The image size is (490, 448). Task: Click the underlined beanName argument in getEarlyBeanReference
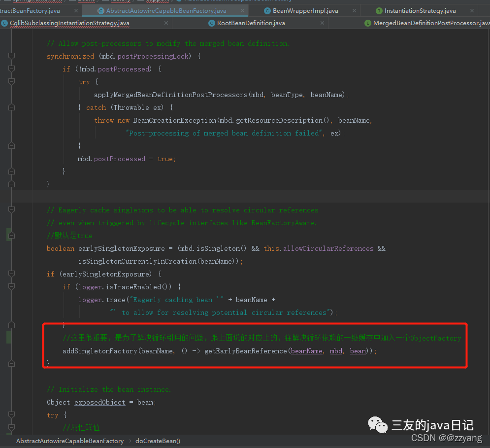pyautogui.click(x=307, y=351)
